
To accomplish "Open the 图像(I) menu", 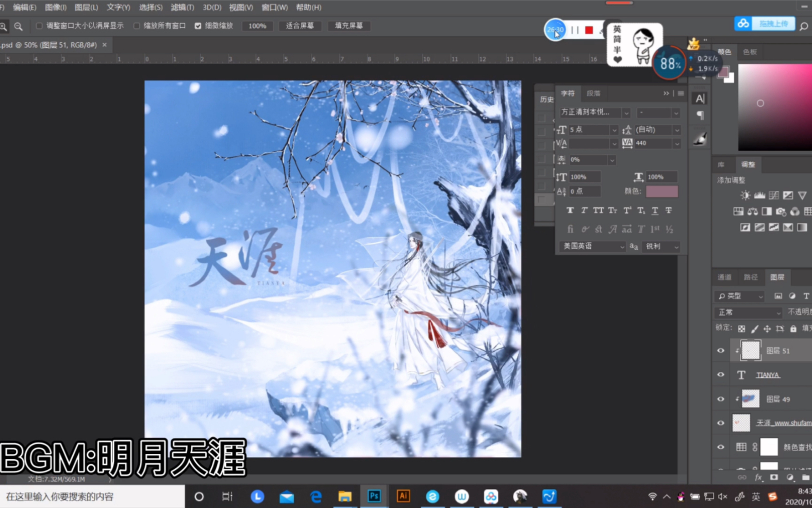I will 56,7.
